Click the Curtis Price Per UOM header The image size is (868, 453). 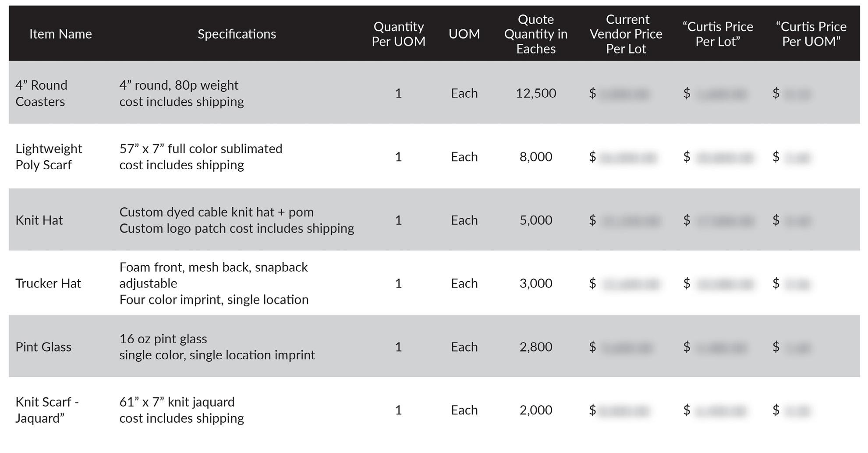point(811,34)
